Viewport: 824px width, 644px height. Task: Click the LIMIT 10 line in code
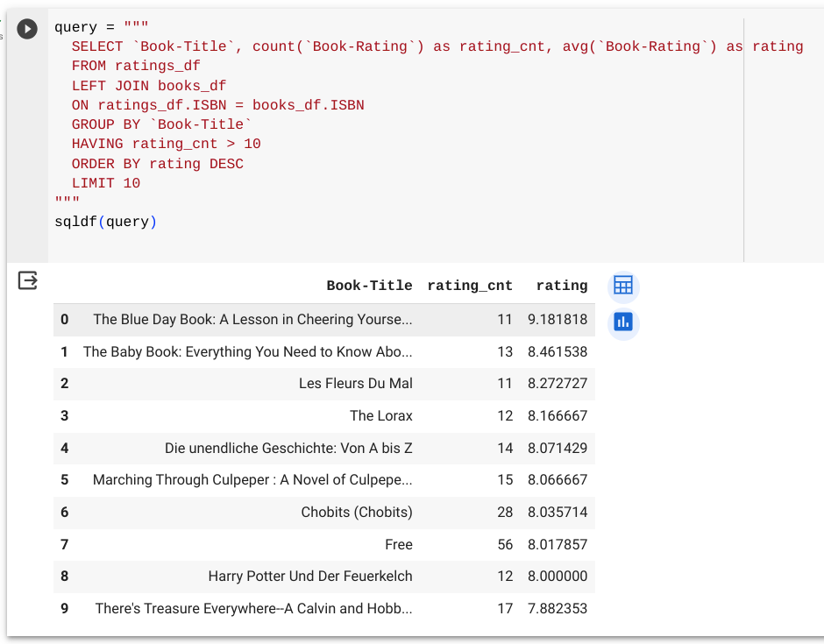106,183
